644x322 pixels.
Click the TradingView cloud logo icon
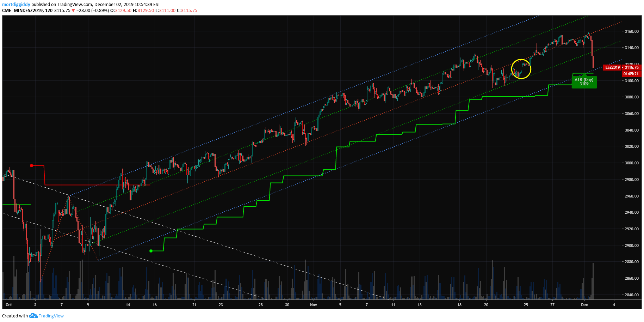[33, 316]
